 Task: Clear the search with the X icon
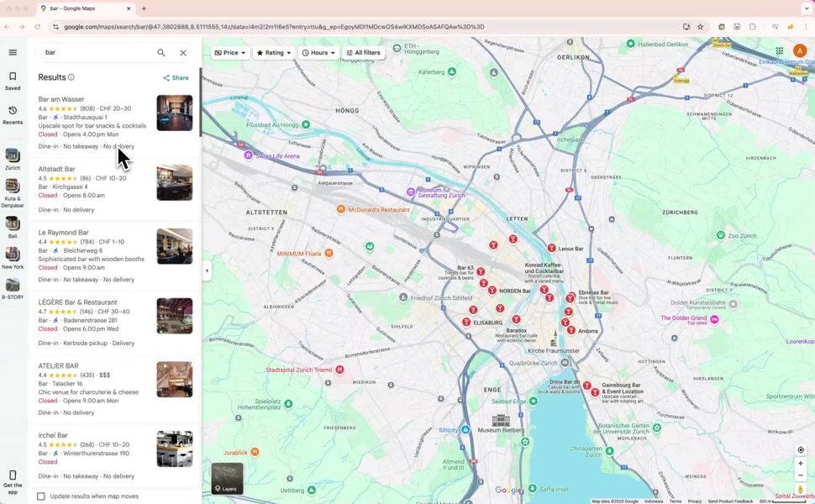pyautogui.click(x=183, y=52)
